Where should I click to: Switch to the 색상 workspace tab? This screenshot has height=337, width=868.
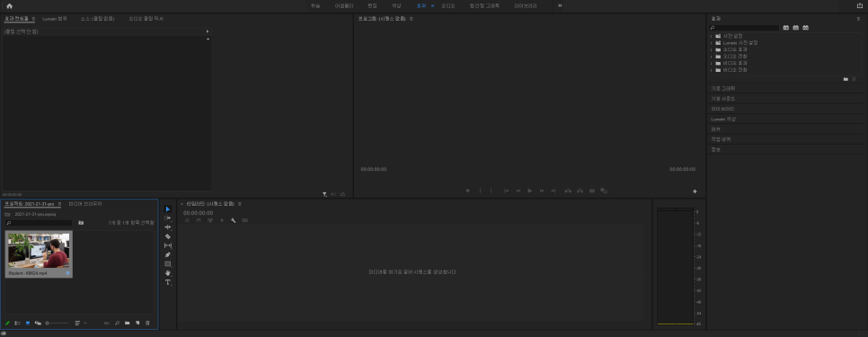(396, 5)
